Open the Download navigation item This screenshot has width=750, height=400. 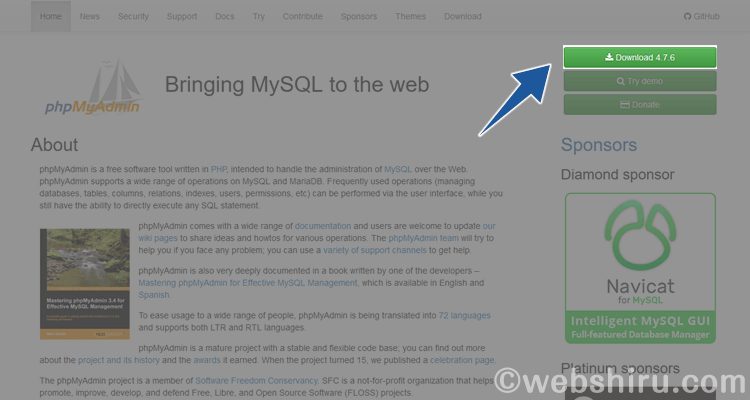coord(463,16)
